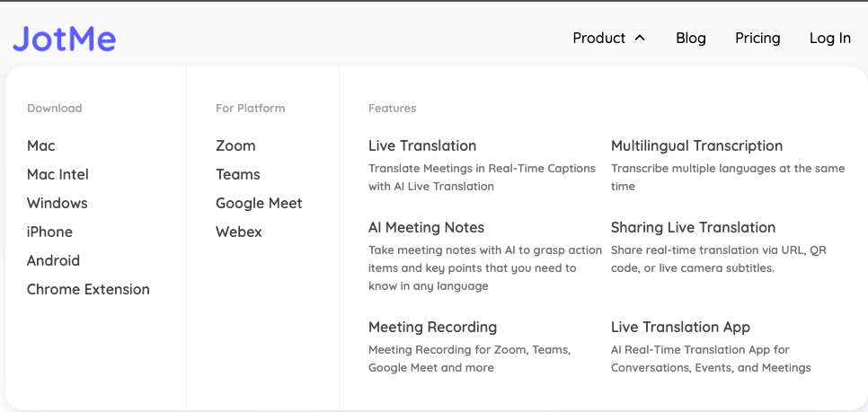This screenshot has width=868, height=412.
Task: Click 'Meeting Recording for Zoom, Teams' description
Action: point(469,358)
